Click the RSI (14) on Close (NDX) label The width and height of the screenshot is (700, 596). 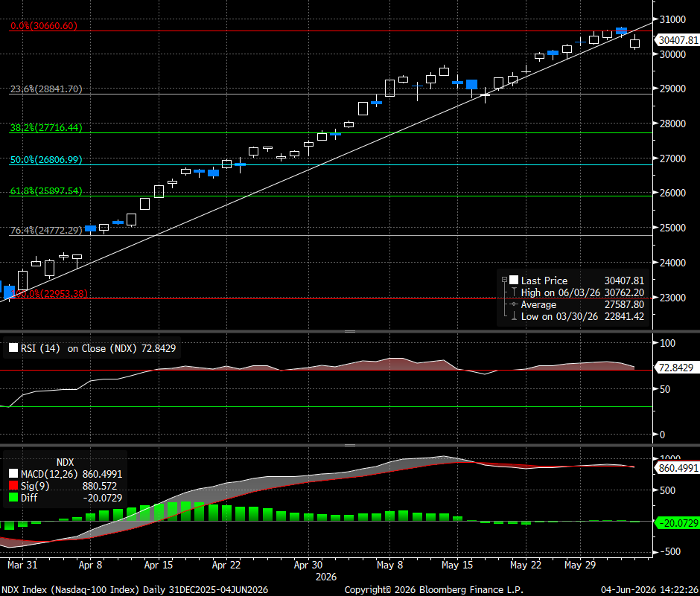pyautogui.click(x=98, y=348)
